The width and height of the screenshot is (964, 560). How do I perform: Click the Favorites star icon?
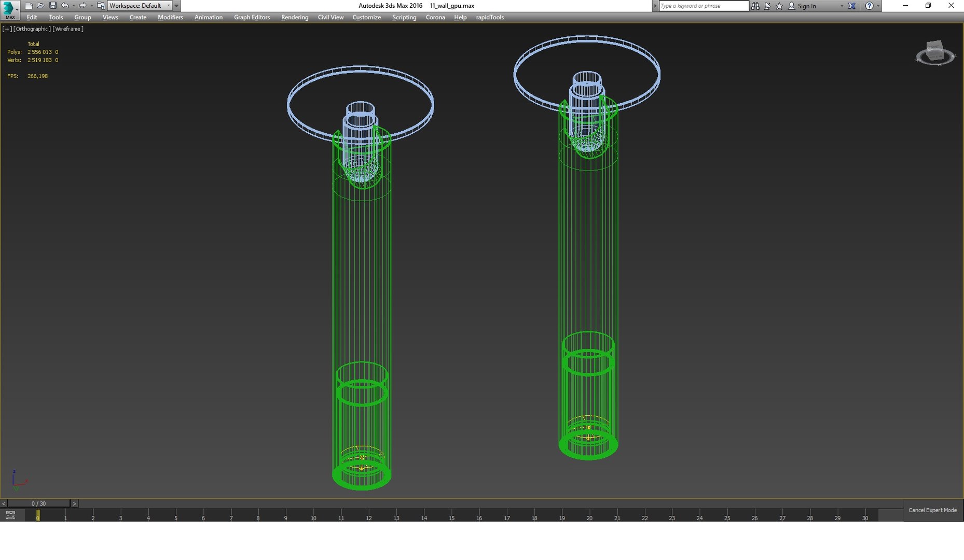(779, 6)
